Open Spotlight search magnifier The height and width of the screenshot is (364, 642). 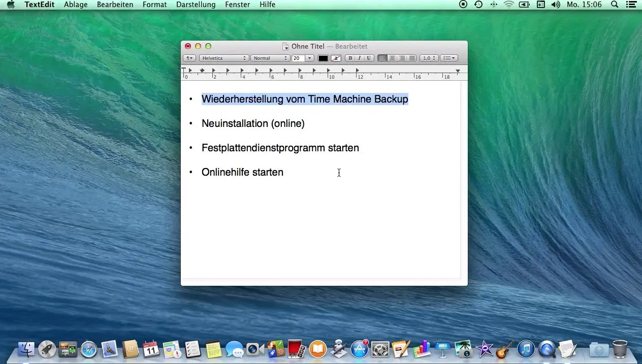(615, 5)
